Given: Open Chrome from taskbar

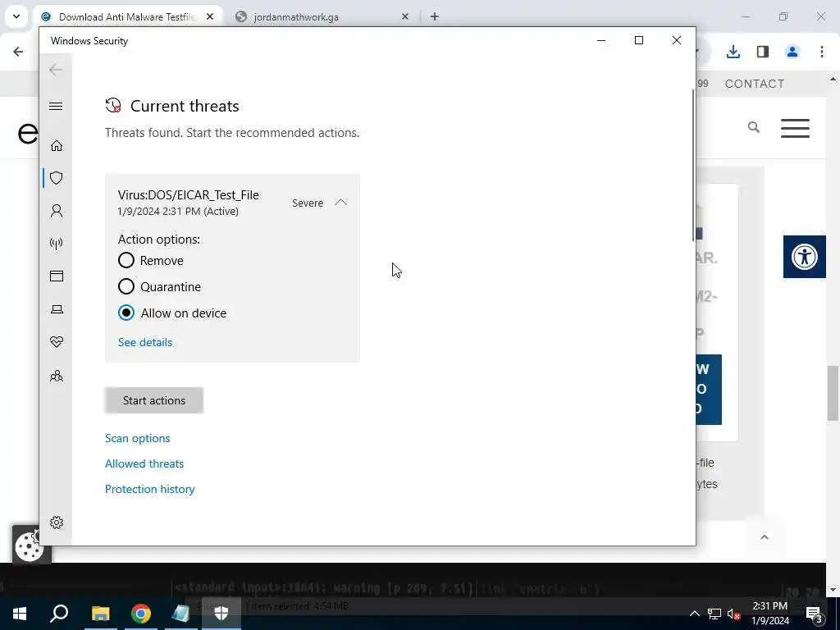Looking at the screenshot, I should point(141,614).
